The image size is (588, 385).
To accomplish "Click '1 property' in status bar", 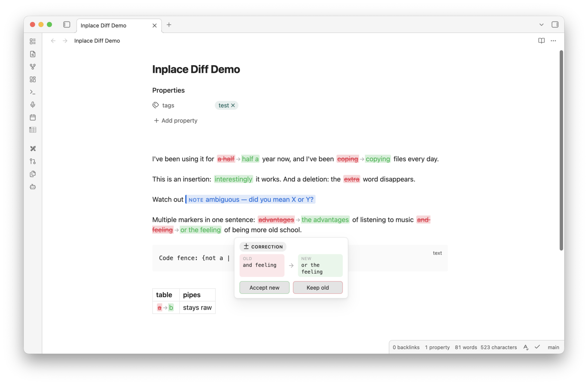I will click(x=437, y=348).
